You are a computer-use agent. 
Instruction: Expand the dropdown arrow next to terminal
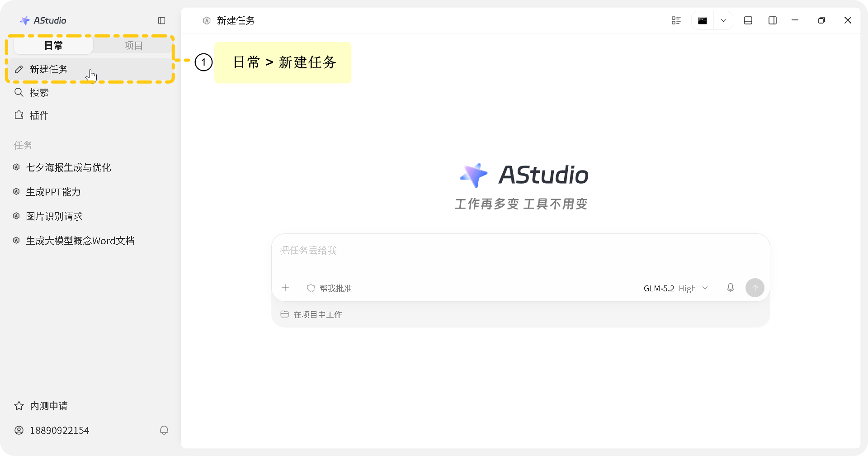723,20
